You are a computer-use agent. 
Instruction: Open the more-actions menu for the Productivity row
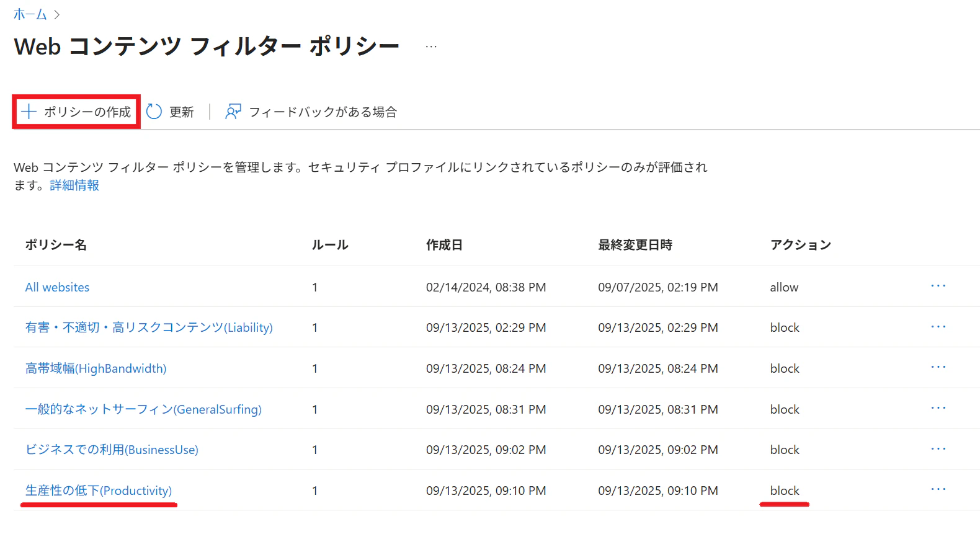(x=938, y=489)
